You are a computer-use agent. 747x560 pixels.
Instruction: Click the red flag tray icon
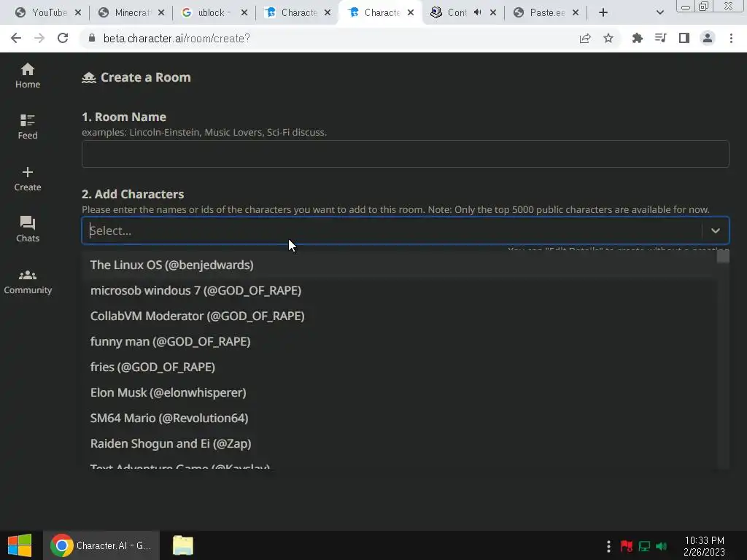(x=627, y=546)
